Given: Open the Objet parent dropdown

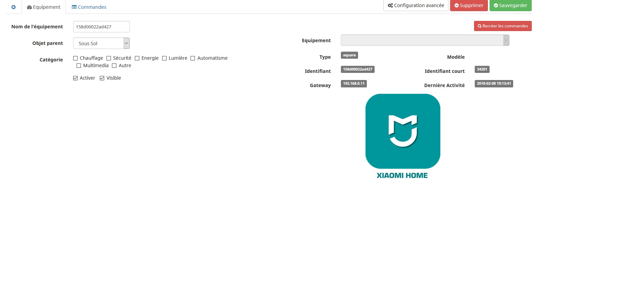Looking at the screenshot, I should pos(101,43).
